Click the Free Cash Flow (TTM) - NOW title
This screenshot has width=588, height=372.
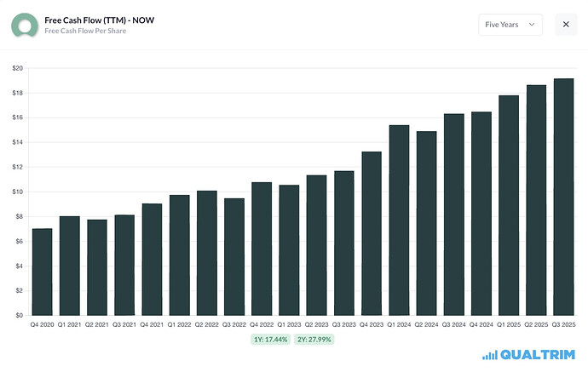click(100, 20)
